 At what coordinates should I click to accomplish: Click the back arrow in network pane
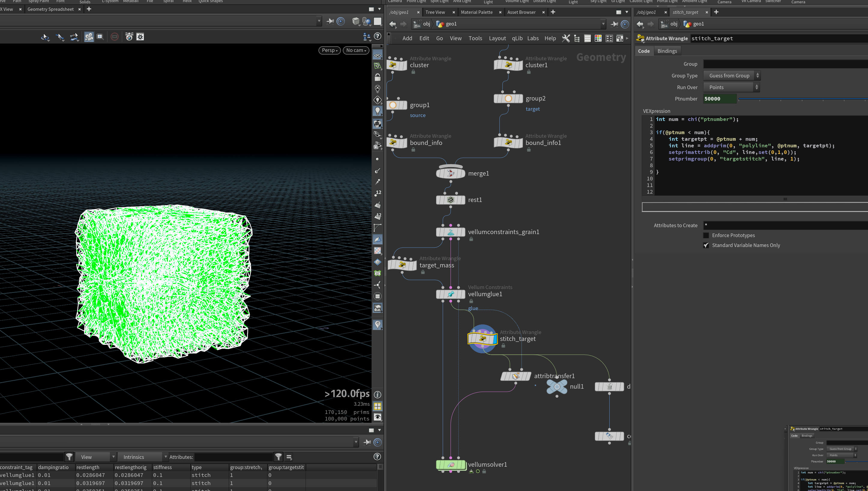[393, 24]
